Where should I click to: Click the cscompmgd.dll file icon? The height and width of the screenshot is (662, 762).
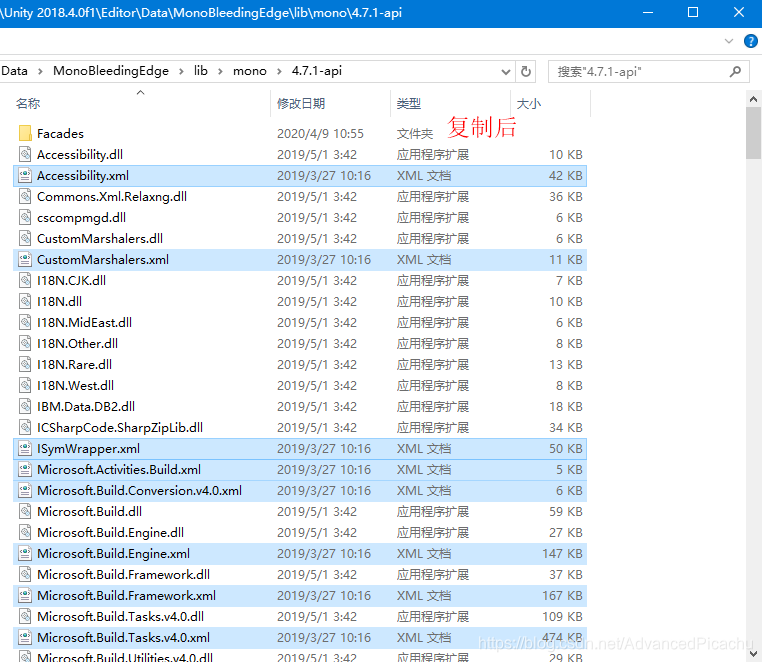[x=25, y=217]
